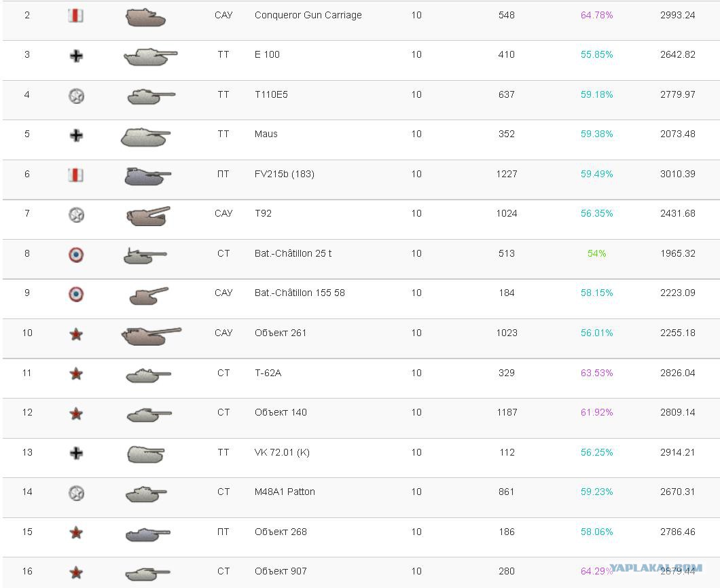The height and width of the screenshot is (588, 720).
Task: Open the Объект 140 tank name
Action: (x=281, y=412)
